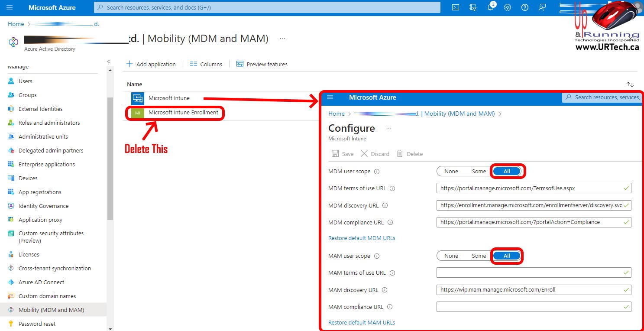
Task: Open Enterprise applications in sidebar
Action: 46,165
